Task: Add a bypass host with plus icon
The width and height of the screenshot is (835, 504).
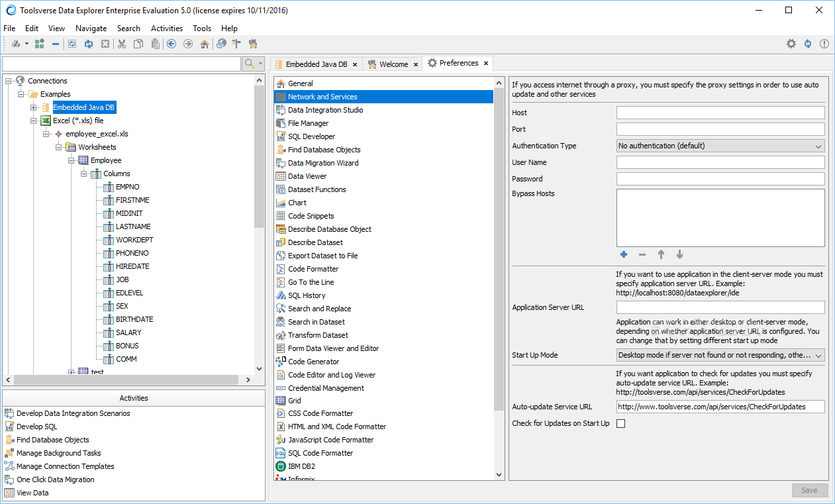Action: 623,254
